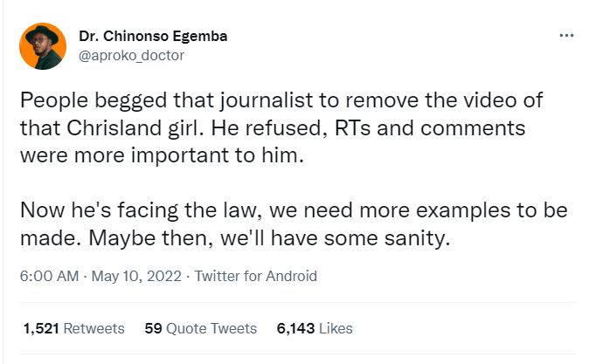Click the line starting "Now he's facing"

point(293,212)
